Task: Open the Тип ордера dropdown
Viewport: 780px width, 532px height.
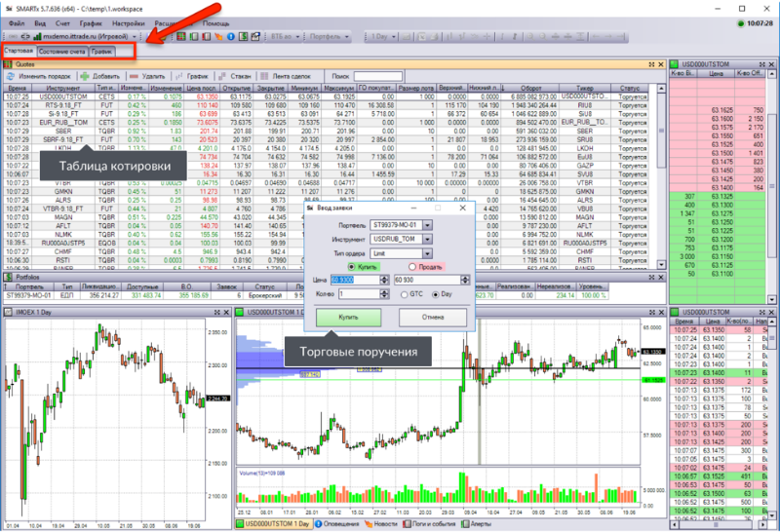Action: tap(427, 253)
